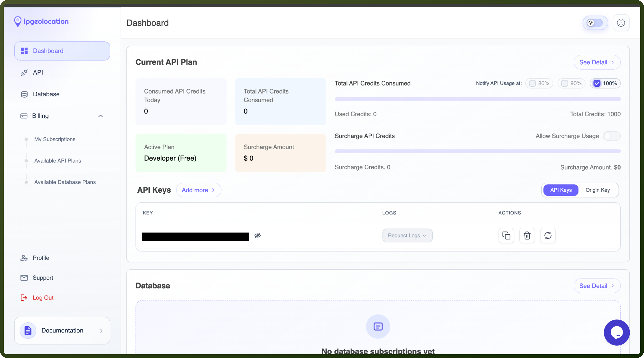
Task: Delete the API key via trash icon
Action: pos(527,236)
